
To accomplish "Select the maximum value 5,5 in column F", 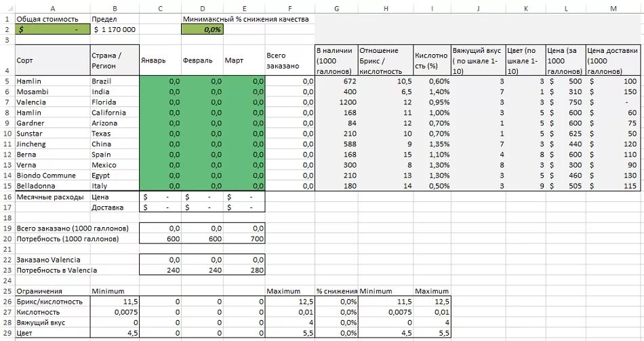I will (290, 333).
